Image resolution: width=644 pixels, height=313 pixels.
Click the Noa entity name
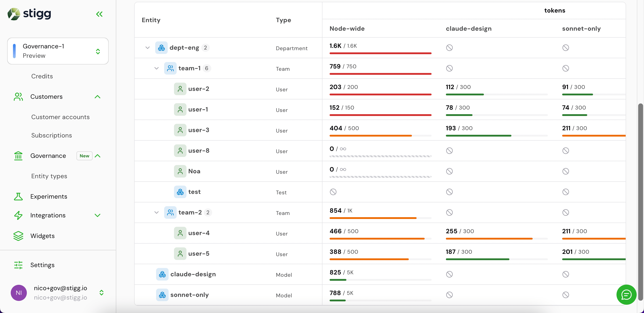pos(194,171)
